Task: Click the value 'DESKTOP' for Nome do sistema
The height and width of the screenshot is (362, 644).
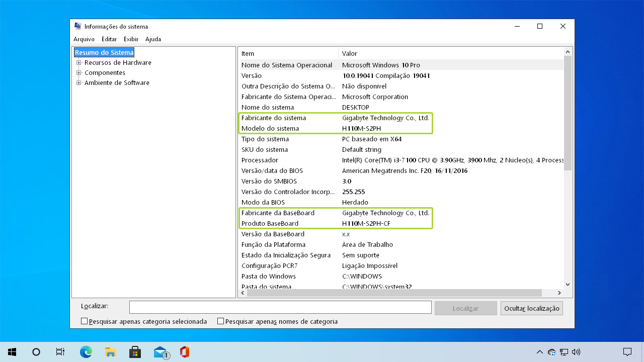Action: click(356, 107)
